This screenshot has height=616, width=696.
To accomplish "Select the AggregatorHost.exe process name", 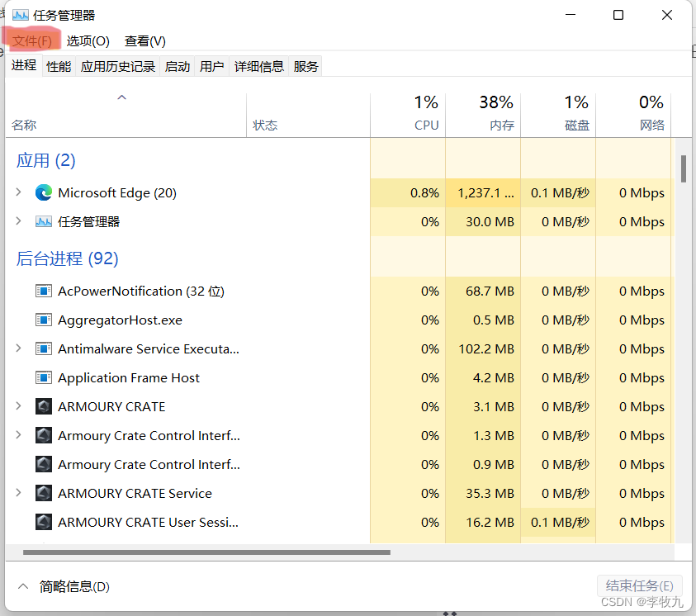I will pyautogui.click(x=121, y=320).
